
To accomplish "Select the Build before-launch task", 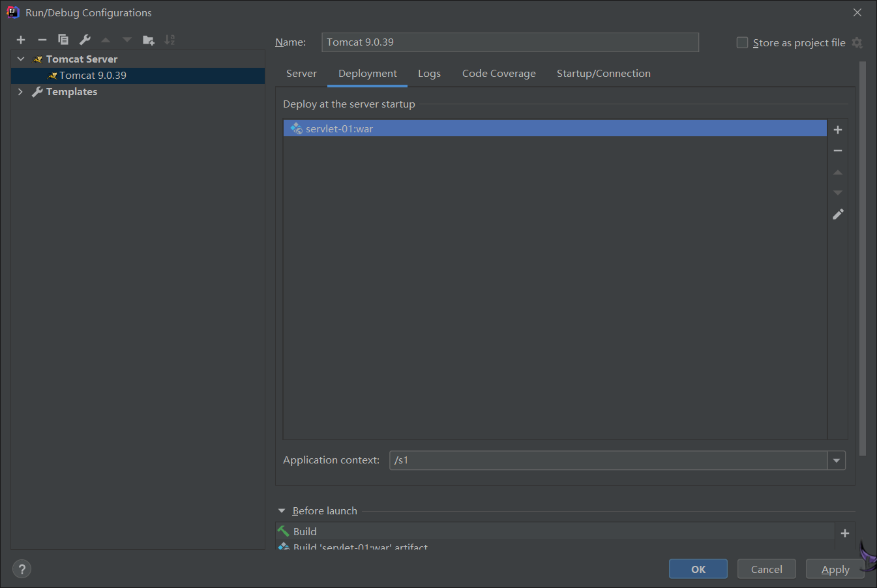I will (x=555, y=531).
